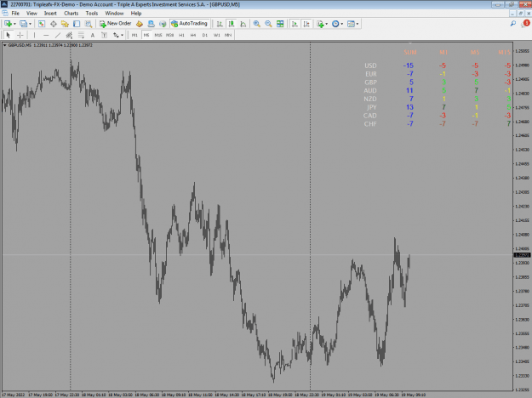The width and height of the screenshot is (532, 398).
Task: Open the Charts menu
Action: click(71, 14)
